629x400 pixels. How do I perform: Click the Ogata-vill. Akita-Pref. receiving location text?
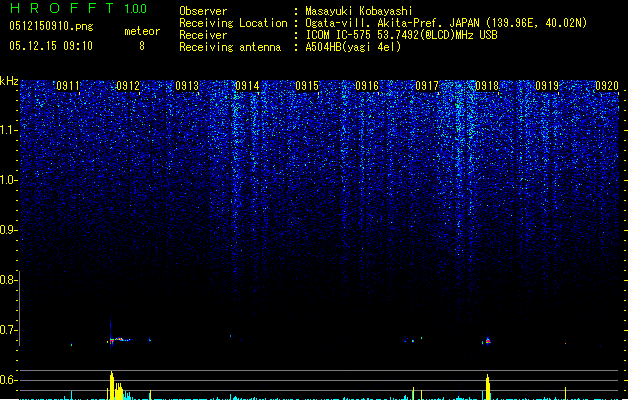click(446, 23)
